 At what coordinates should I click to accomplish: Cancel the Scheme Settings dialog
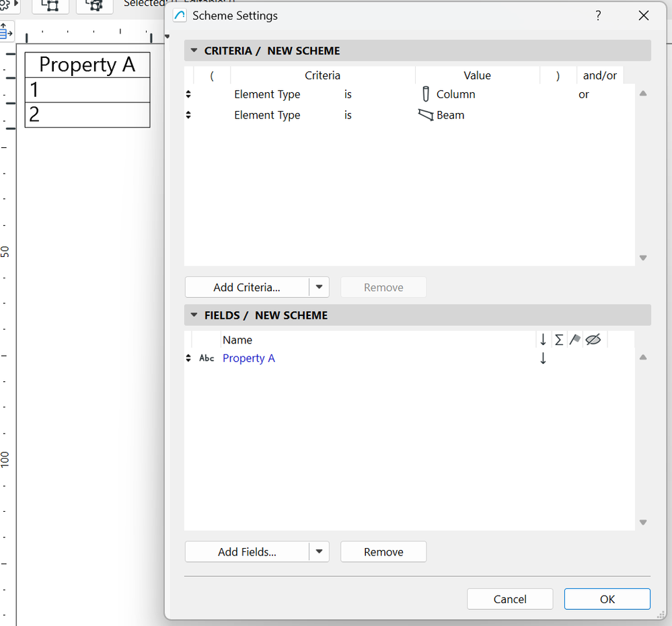tap(510, 598)
